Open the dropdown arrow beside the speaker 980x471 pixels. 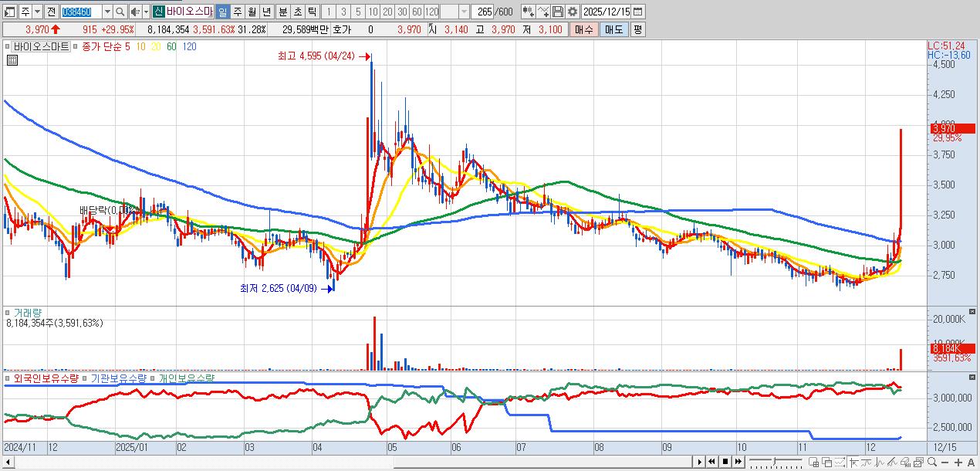(x=146, y=12)
